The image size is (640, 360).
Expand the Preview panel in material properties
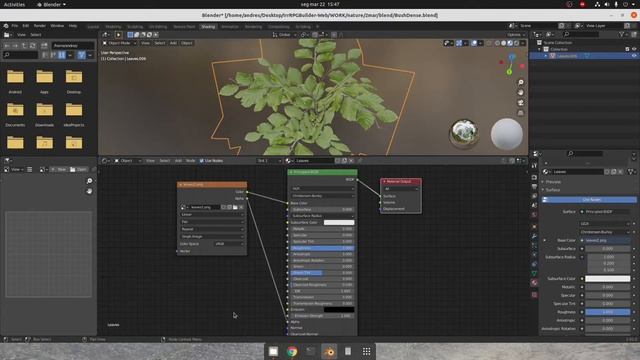tap(553, 182)
